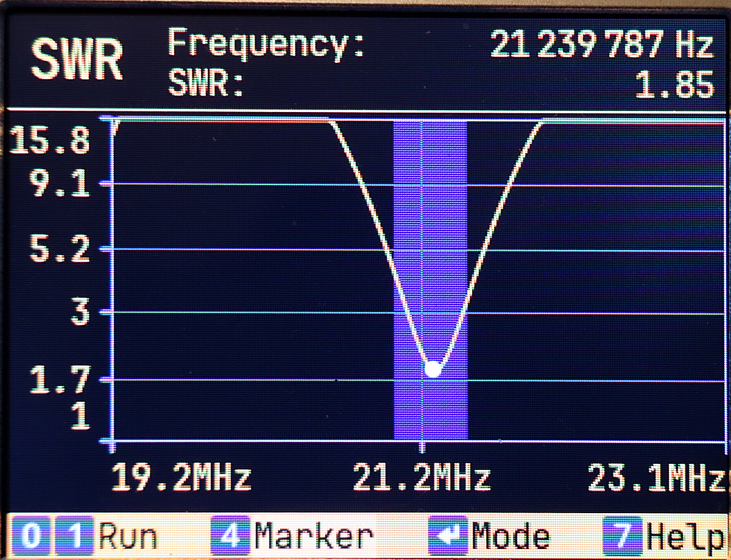Tap the 4 key icon before Marker
The width and height of the screenshot is (731, 560).
(x=230, y=535)
